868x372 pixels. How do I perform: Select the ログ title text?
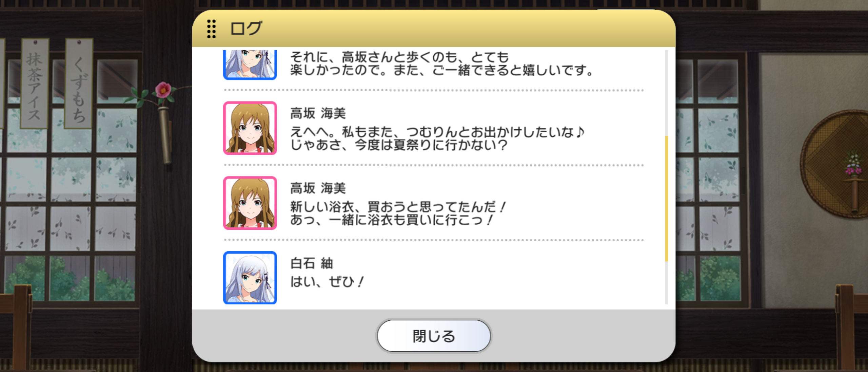coord(246,29)
